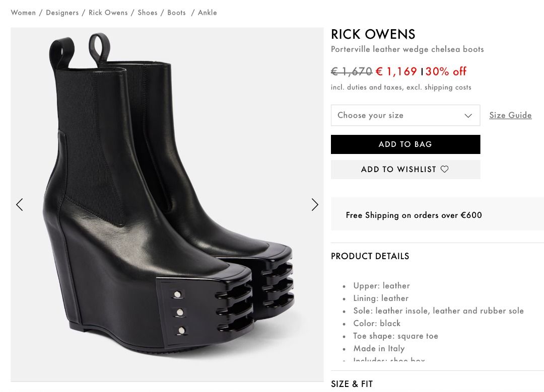
Task: Click the heart icon on Add to Wishlist
Action: pos(445,169)
